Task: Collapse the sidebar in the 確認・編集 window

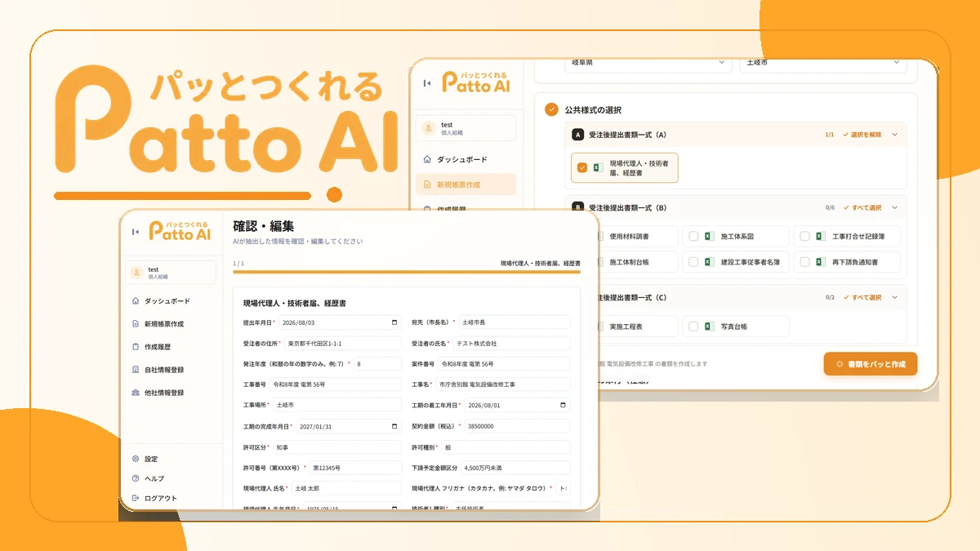Action: click(x=135, y=232)
